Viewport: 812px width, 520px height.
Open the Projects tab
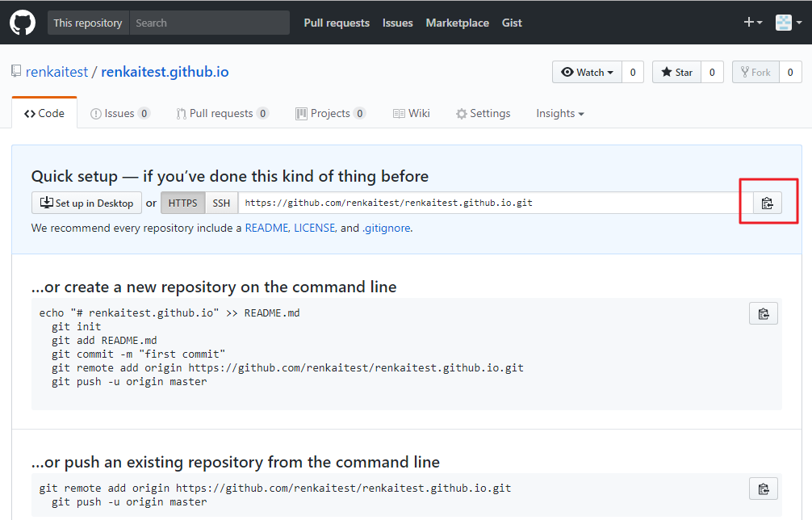331,113
